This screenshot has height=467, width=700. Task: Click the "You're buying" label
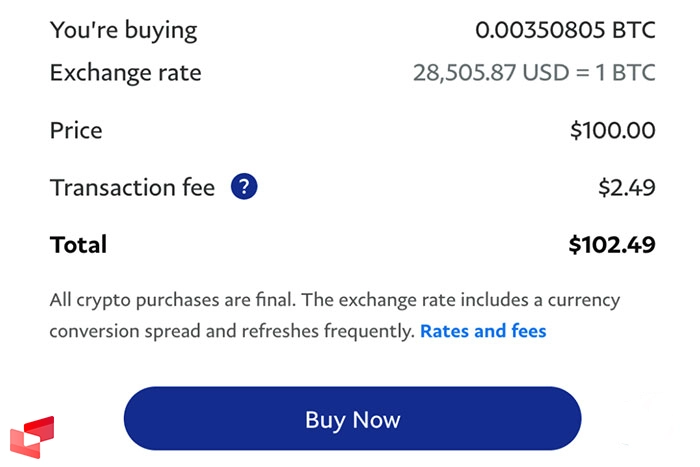click(123, 30)
